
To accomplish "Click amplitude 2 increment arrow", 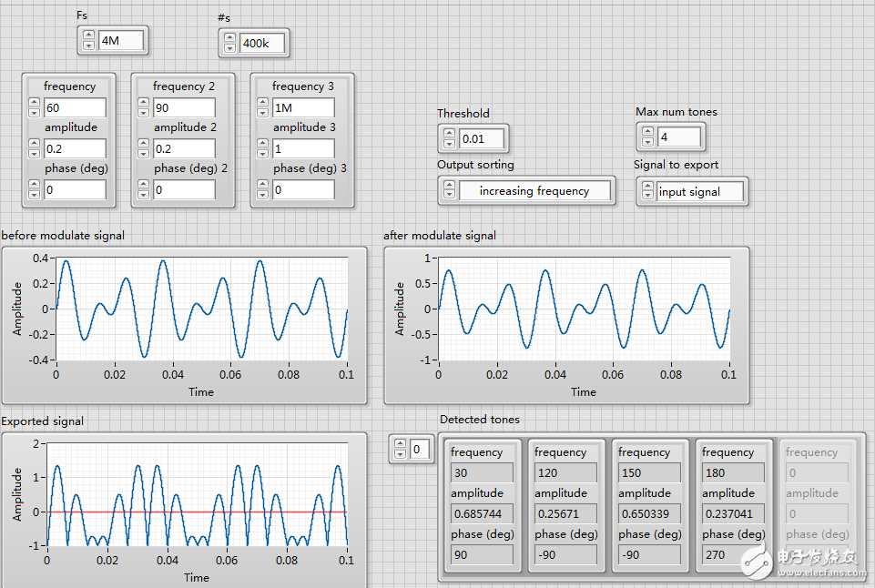I will (143, 144).
